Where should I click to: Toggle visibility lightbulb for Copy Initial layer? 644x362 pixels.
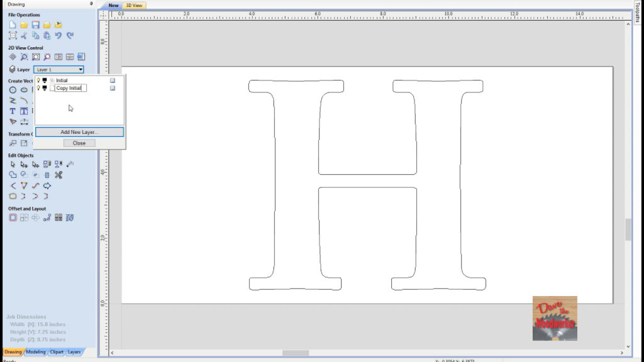pyautogui.click(x=38, y=88)
